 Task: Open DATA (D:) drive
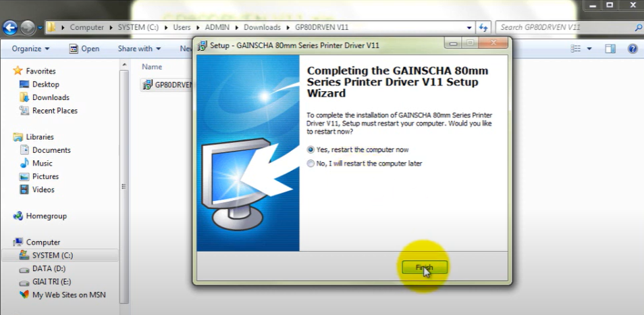coord(43,268)
